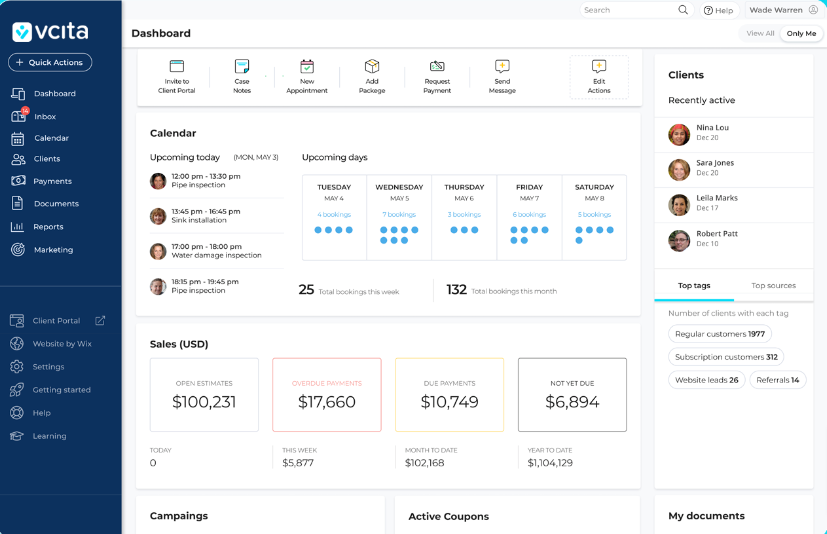
Task: Click Send Message action icon
Action: point(502,66)
